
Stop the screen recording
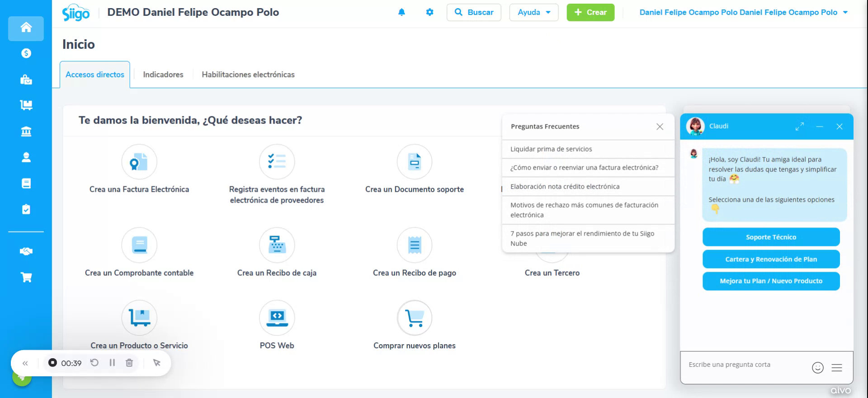[x=53, y=363]
